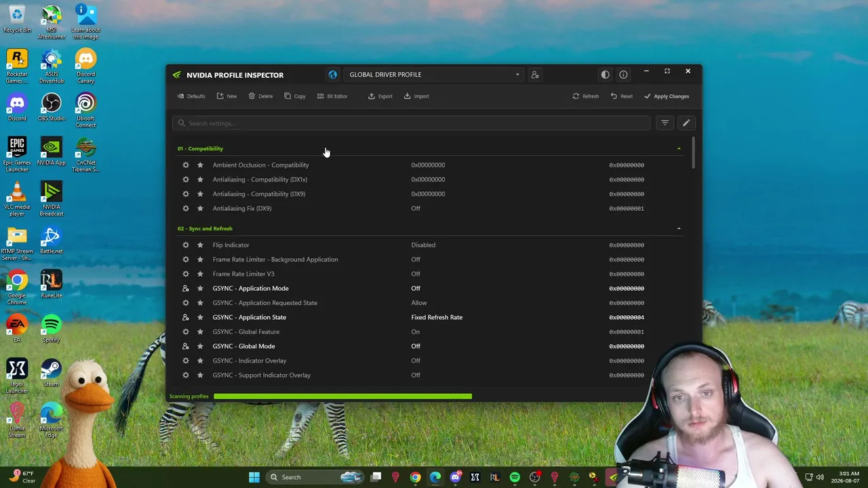Viewport: 868px width, 488px height.
Task: Select the Antialiasing - Compatibility (DX1x) setting name
Action: tap(260, 180)
